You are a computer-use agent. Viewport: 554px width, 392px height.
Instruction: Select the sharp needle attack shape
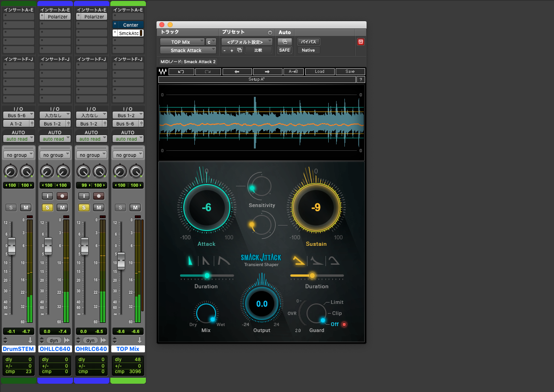click(x=190, y=261)
